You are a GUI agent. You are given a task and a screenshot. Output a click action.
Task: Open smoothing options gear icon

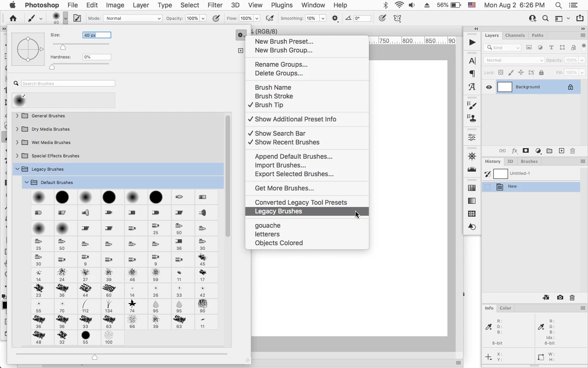(335, 18)
